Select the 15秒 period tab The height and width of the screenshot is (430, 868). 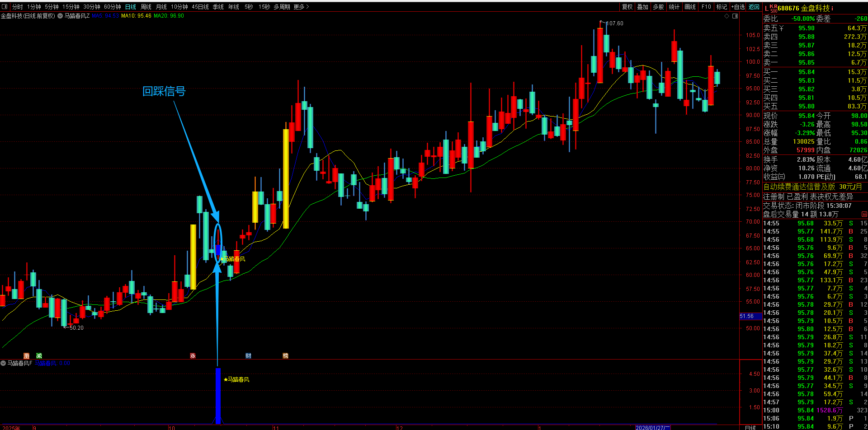click(x=264, y=7)
